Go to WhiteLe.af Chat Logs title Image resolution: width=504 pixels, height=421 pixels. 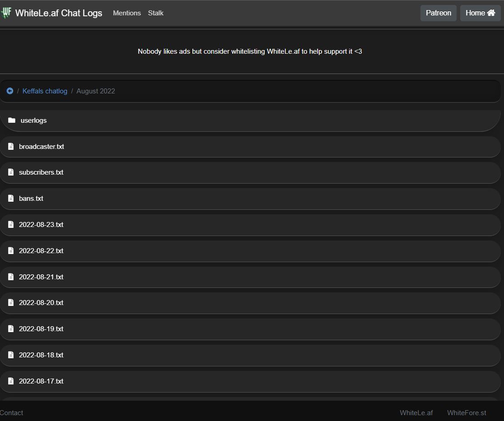pyautogui.click(x=59, y=13)
